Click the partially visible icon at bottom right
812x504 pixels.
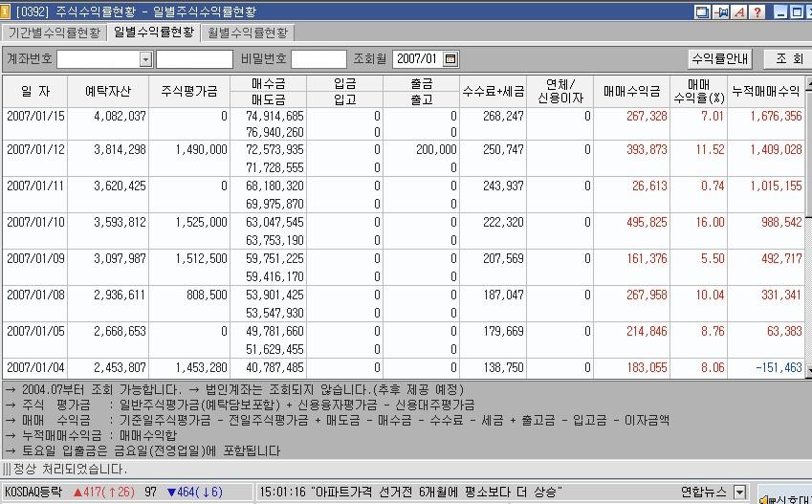tap(784, 495)
